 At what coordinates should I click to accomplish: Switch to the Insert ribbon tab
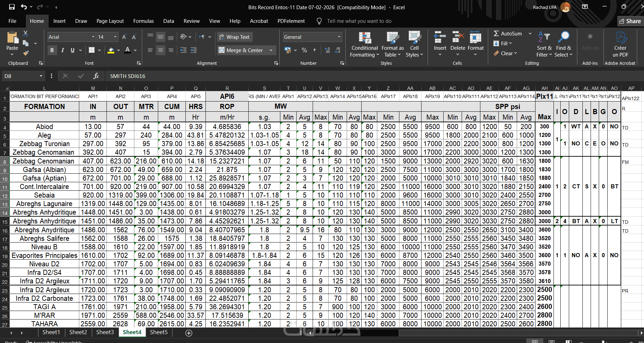(x=60, y=21)
